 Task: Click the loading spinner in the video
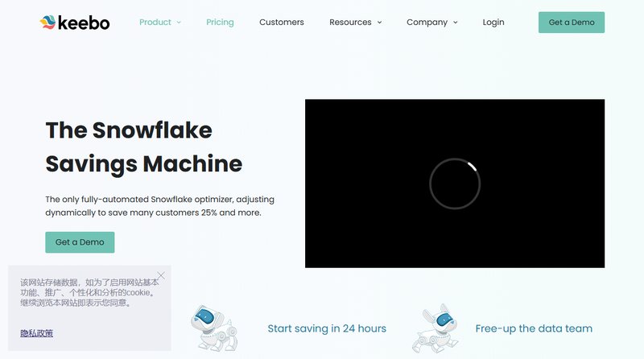(x=455, y=184)
